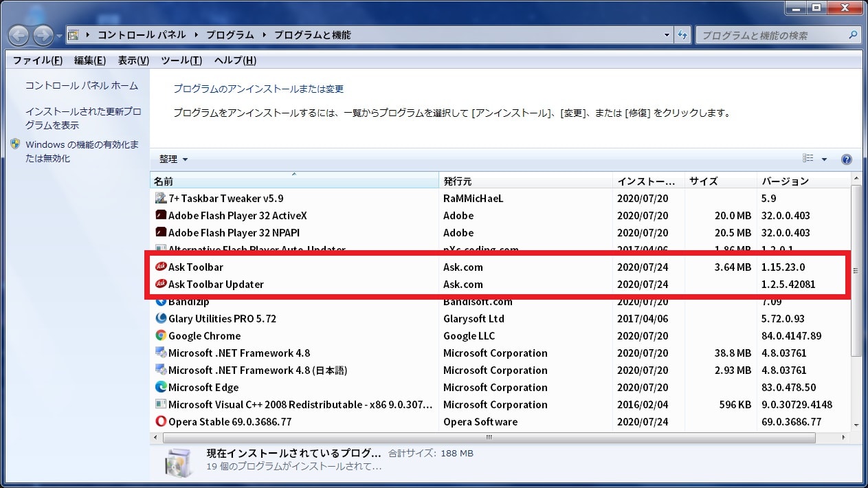This screenshot has width=868, height=488.
Task: Click the Ask Toolbar red icon
Action: [161, 267]
